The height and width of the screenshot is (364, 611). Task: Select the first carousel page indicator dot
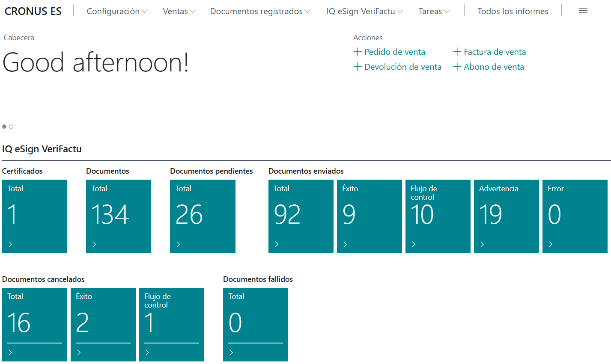(x=4, y=126)
